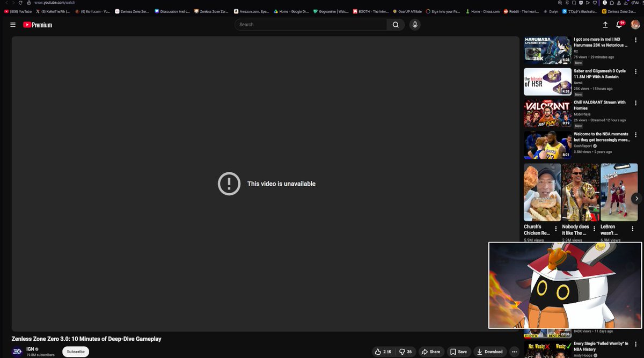Dislike the video (36 thumbs down)
Image resolution: width=644 pixels, height=358 pixels.
406,352
